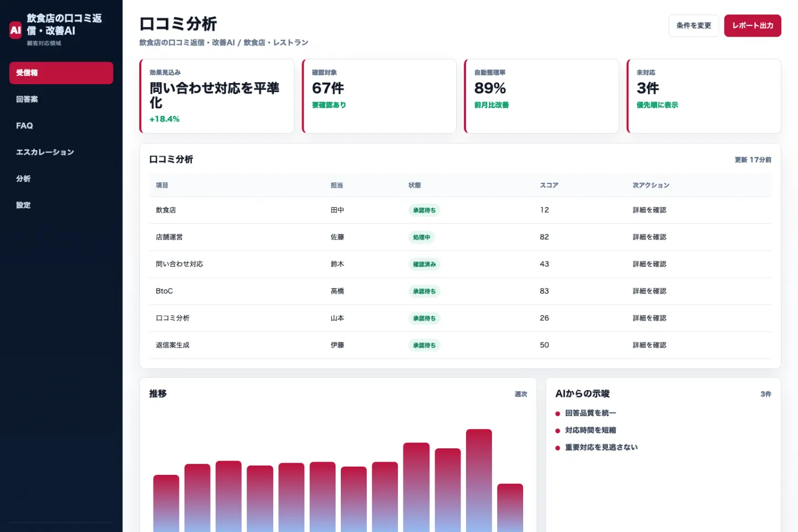The width and height of the screenshot is (798, 532).
Task: Select エスカレーション in the sidebar
Action: [x=61, y=152]
